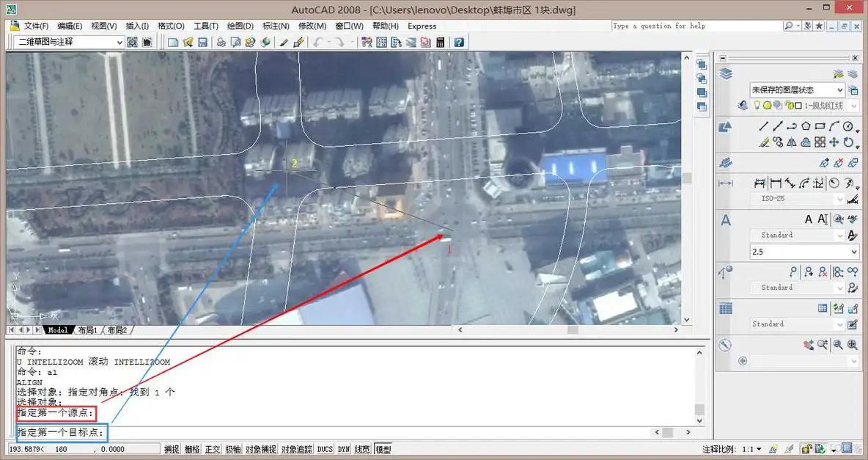This screenshot has height=460, width=868.
Task: Select the Rectangle draw tool
Action: click(820, 126)
